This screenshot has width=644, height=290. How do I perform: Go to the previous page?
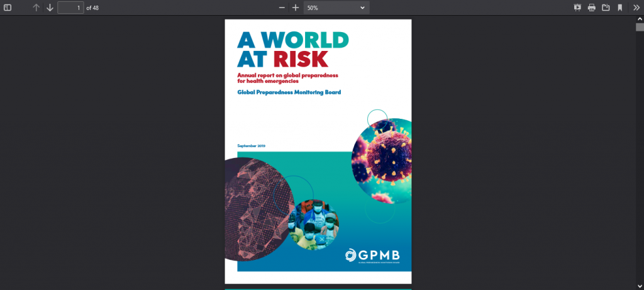(36, 8)
